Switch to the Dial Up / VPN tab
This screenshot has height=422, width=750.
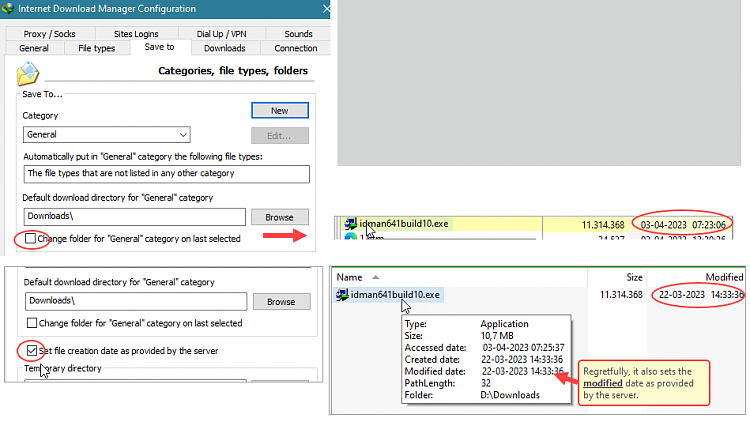coord(221,34)
